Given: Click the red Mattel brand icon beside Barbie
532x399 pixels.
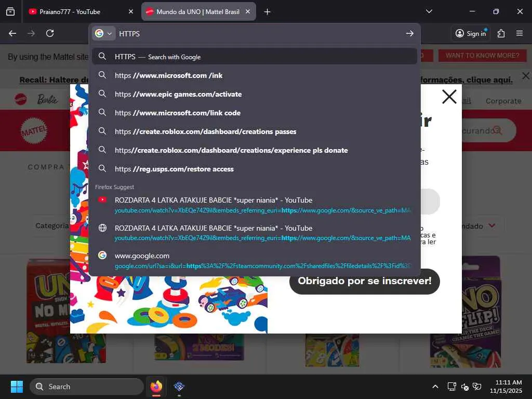Looking at the screenshot, I should tap(21, 99).
